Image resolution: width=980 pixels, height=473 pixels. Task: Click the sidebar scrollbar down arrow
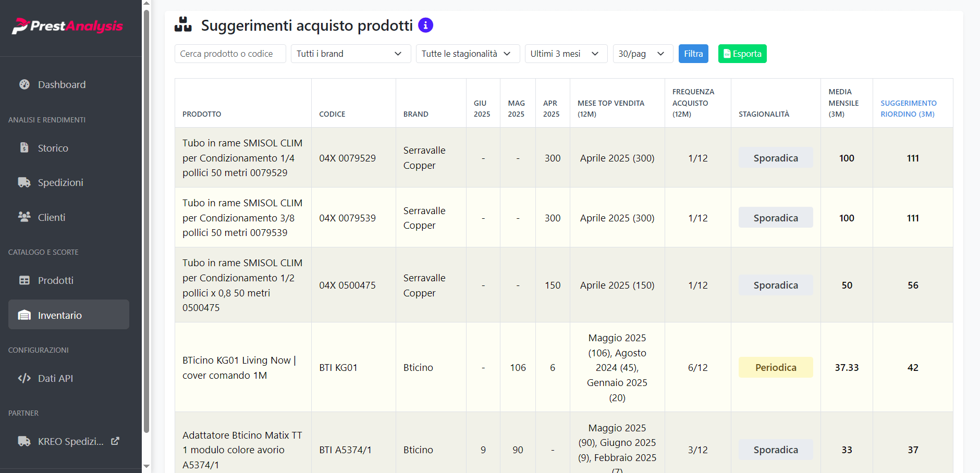(x=146, y=466)
